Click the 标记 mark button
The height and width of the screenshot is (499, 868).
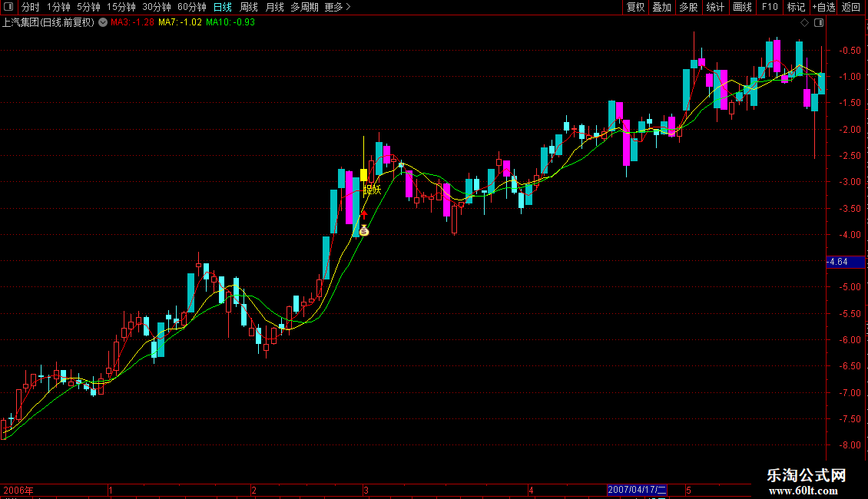pyautogui.click(x=796, y=7)
